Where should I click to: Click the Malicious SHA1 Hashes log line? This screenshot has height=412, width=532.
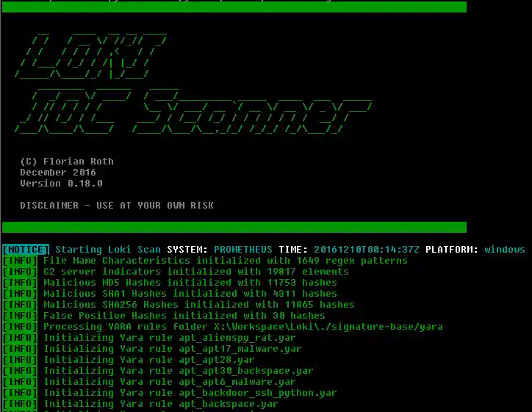pos(190,294)
